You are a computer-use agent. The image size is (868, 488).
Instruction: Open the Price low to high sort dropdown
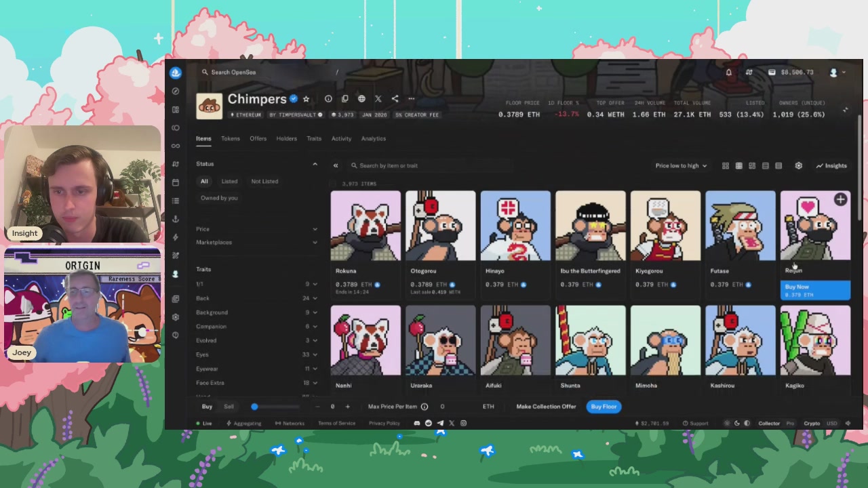(x=681, y=165)
